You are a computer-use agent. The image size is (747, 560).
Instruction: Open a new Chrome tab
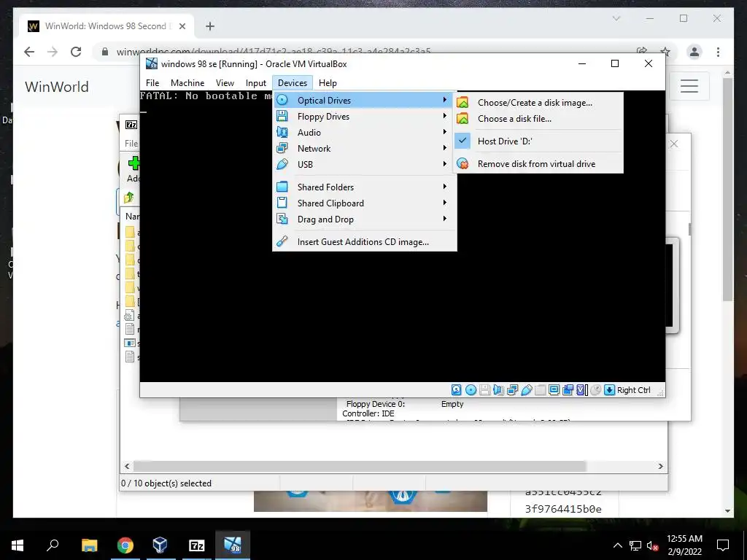coord(210,26)
